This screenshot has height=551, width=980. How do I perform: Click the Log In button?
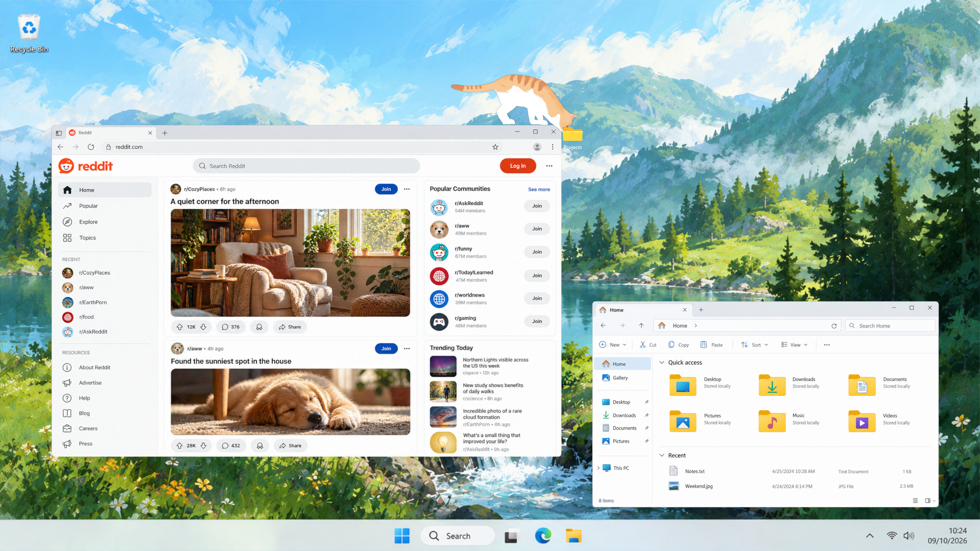pyautogui.click(x=517, y=166)
